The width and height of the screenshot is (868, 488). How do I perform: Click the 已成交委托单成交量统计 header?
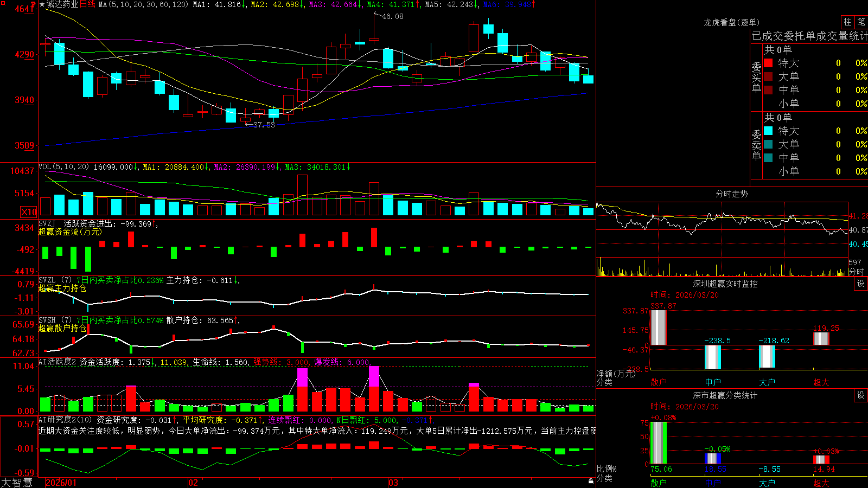(x=809, y=36)
